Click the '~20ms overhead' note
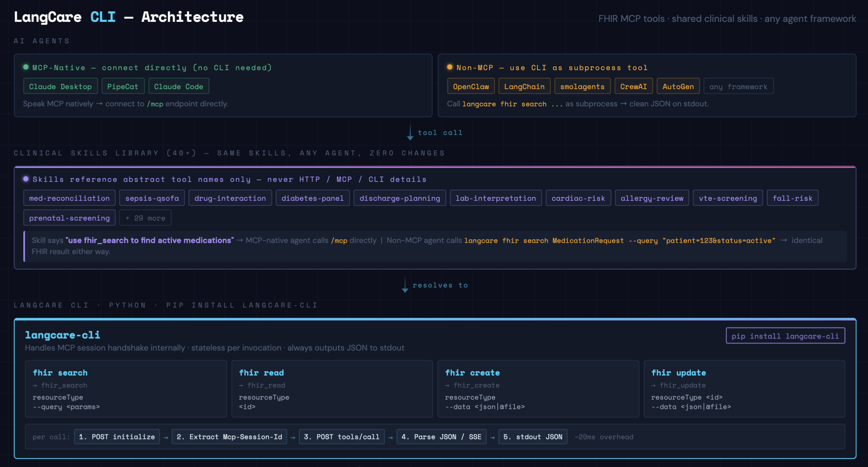Viewport: 868px width, 467px height. click(x=604, y=437)
